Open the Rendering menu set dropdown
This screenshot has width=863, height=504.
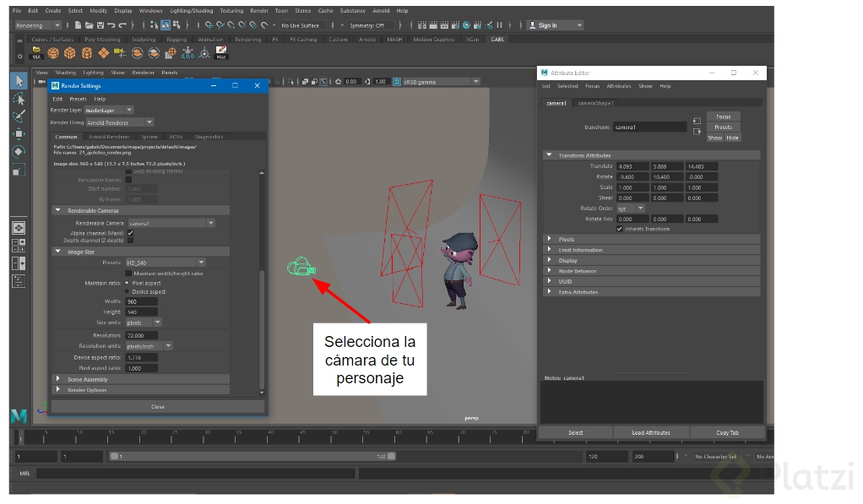[37, 25]
